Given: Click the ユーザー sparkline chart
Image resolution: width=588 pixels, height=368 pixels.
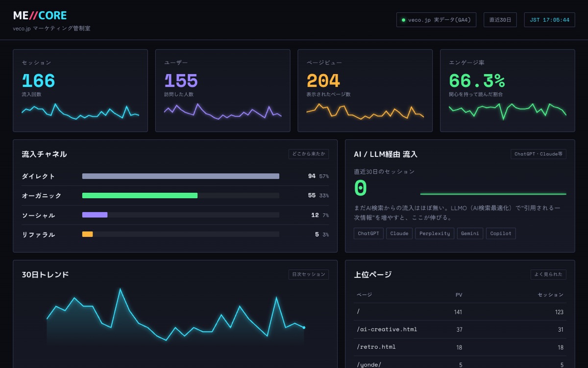Looking at the screenshot, I should tap(222, 111).
